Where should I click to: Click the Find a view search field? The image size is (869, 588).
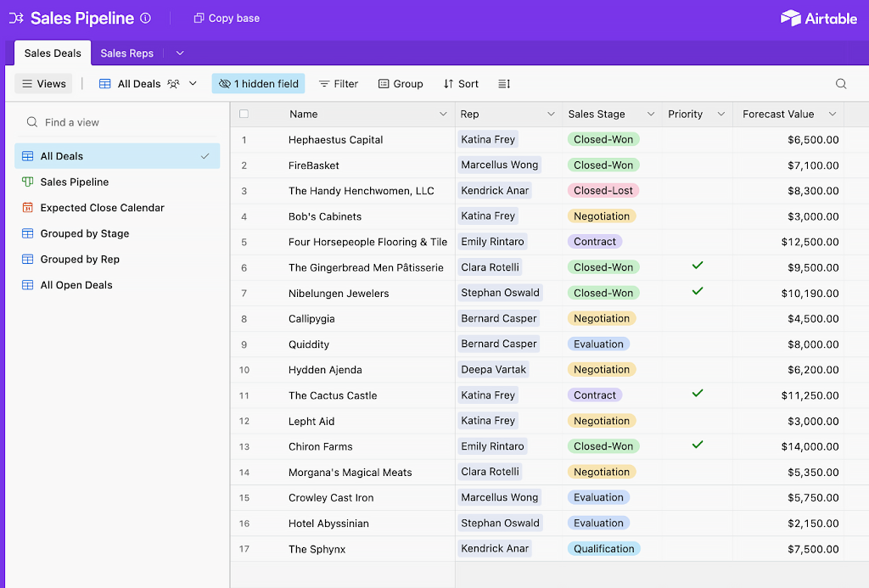pyautogui.click(x=117, y=122)
